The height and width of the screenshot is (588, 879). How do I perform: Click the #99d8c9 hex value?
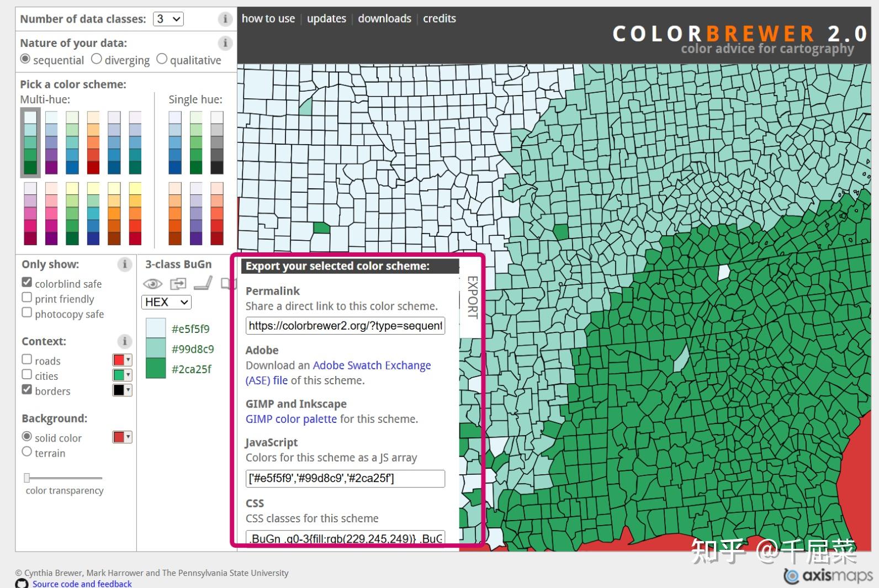[193, 349]
